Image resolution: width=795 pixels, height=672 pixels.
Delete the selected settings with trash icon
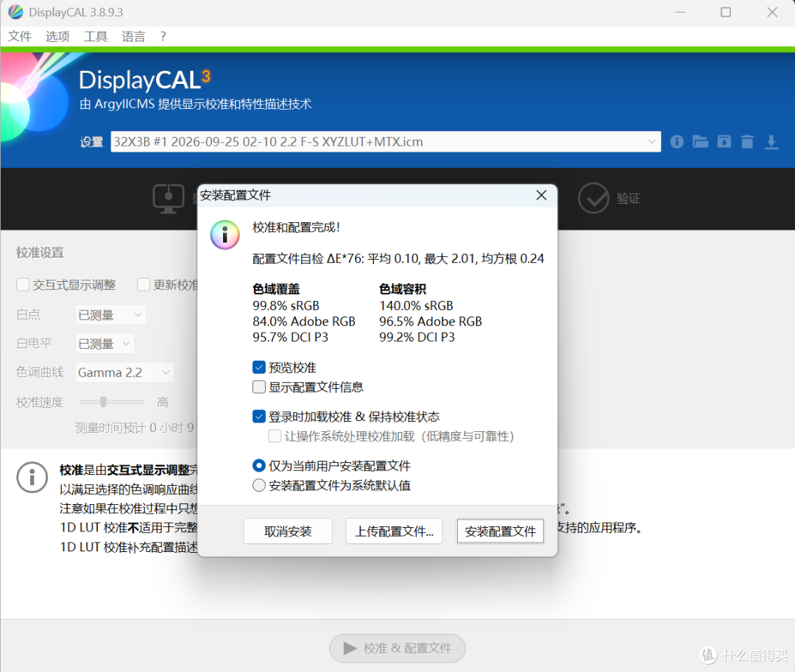(x=747, y=141)
